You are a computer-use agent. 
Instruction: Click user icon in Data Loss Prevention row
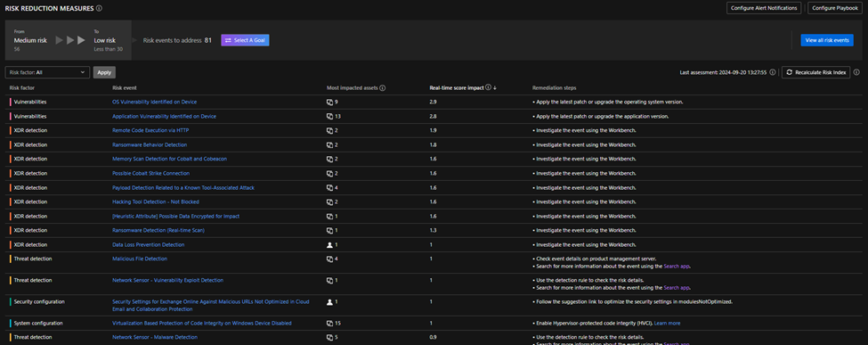click(329, 244)
